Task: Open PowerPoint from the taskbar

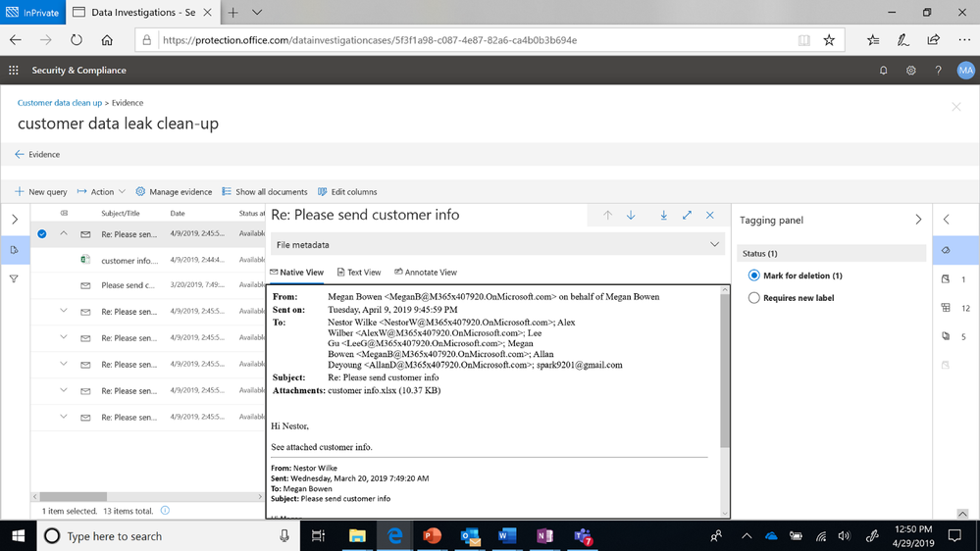Action: (432, 536)
